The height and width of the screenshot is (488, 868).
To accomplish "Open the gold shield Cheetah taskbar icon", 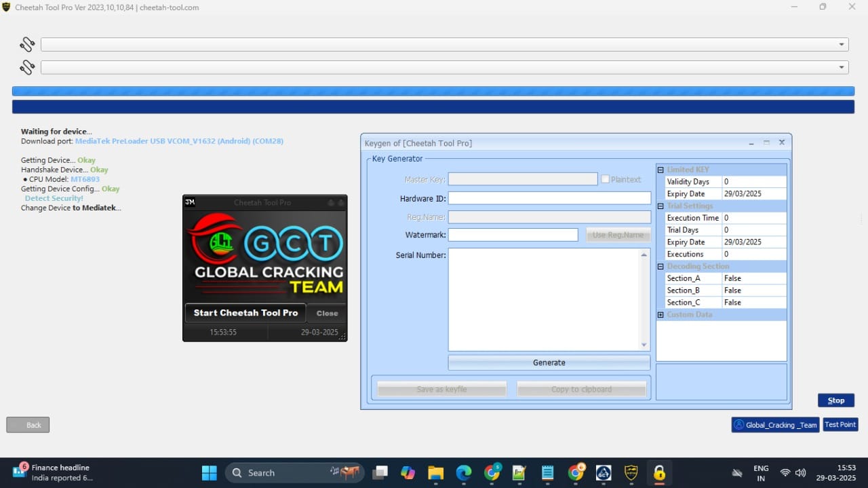I will [631, 472].
